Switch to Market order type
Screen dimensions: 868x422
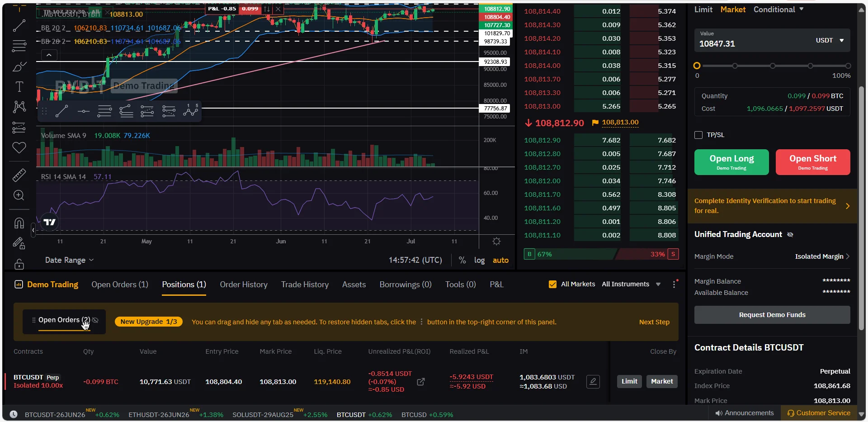tap(733, 9)
